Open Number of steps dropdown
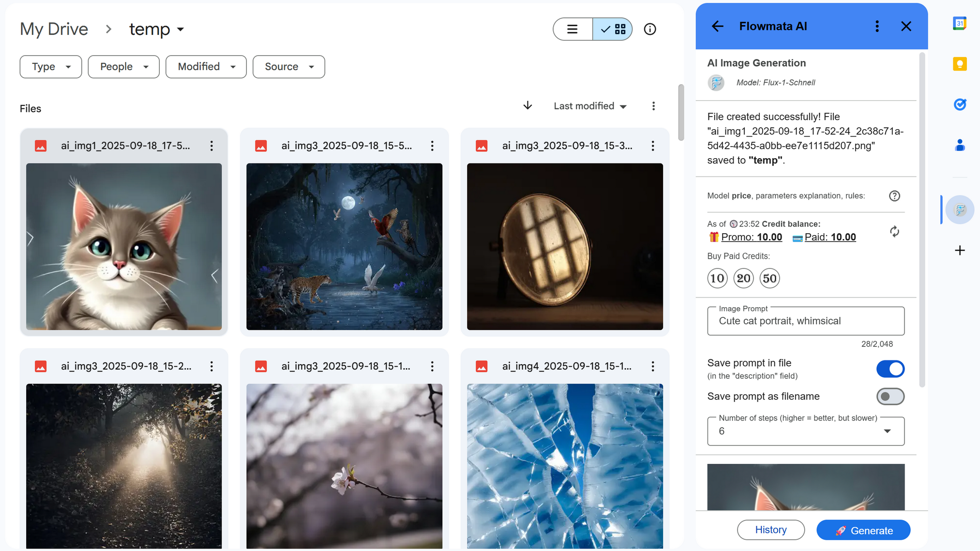 [805, 431]
